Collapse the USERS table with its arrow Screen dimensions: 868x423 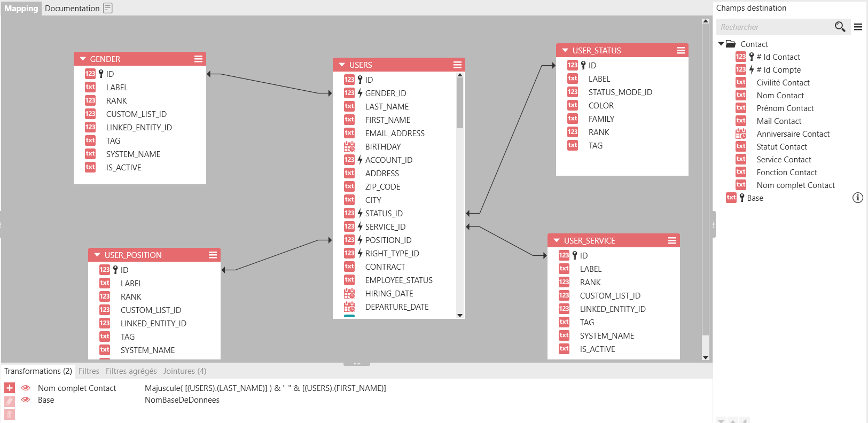click(x=342, y=65)
